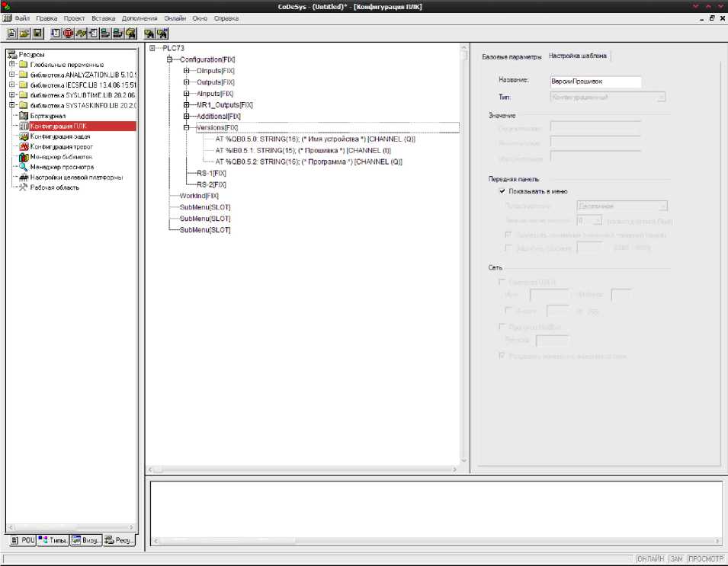Expand the MR1_Outputs[FIX] node
Screen dimensions: 728x566
point(186,105)
